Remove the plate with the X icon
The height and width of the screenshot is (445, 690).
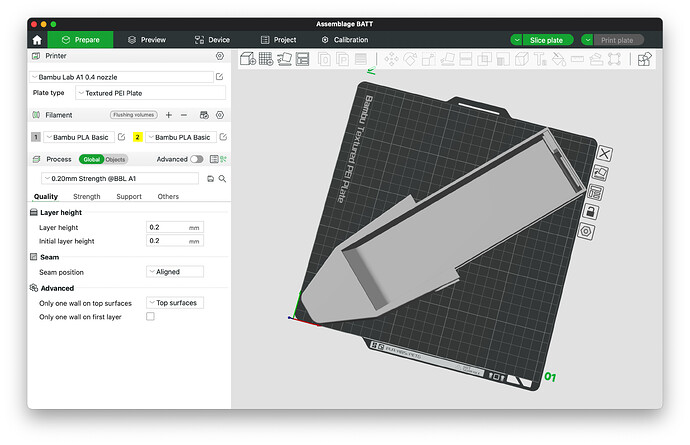coord(604,154)
